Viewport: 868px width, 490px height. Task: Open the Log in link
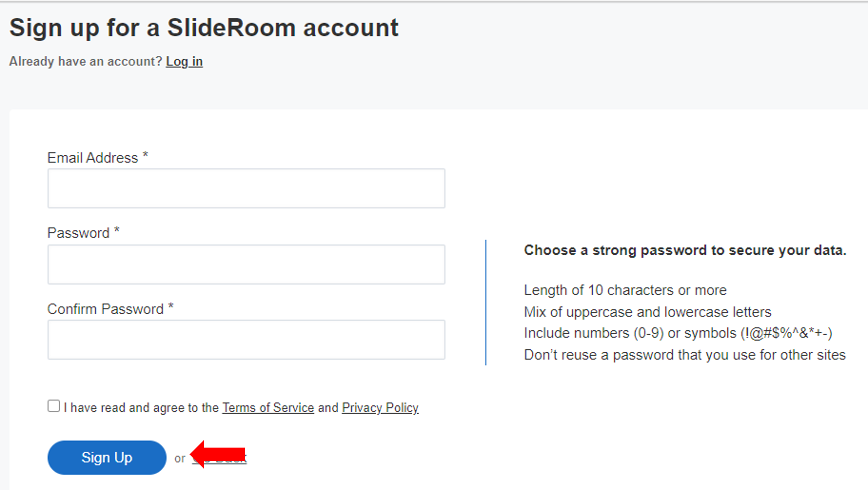(x=184, y=62)
